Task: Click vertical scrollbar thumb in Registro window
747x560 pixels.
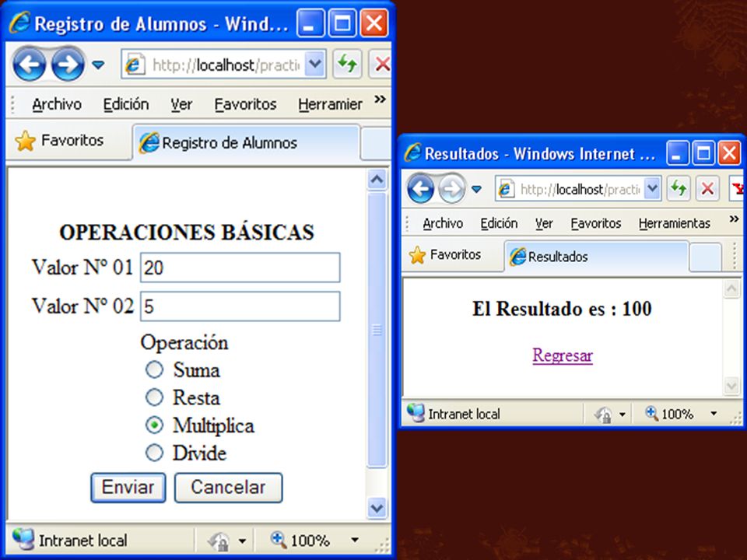Action: [377, 330]
